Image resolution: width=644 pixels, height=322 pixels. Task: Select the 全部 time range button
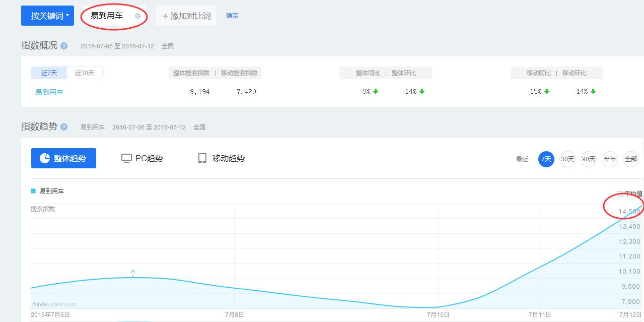point(631,159)
